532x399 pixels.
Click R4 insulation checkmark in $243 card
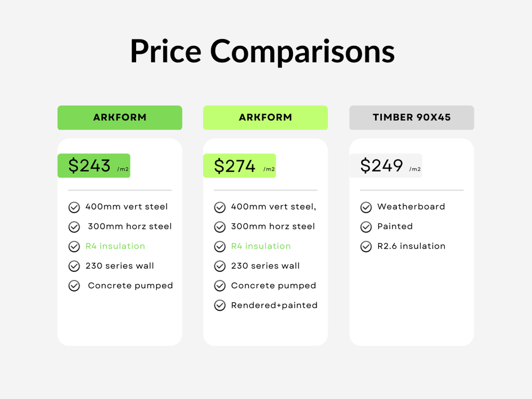click(74, 246)
